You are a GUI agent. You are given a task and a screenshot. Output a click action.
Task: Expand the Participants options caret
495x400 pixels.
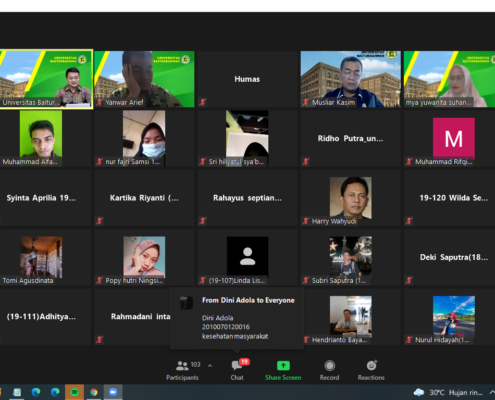coord(210,366)
